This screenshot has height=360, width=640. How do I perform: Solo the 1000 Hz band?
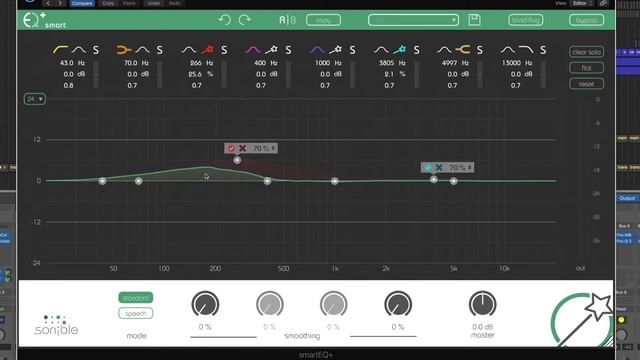[x=352, y=50]
